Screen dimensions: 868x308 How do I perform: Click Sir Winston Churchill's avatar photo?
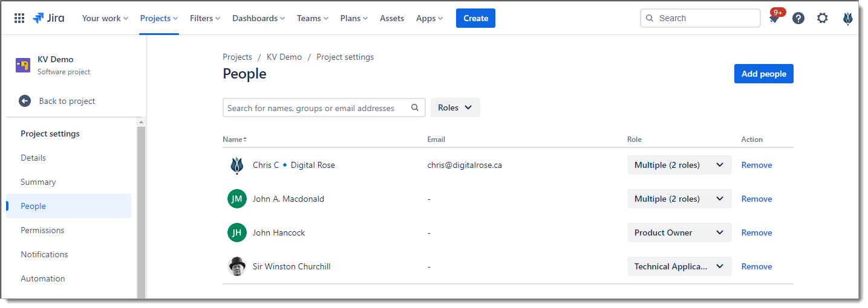pos(237,266)
